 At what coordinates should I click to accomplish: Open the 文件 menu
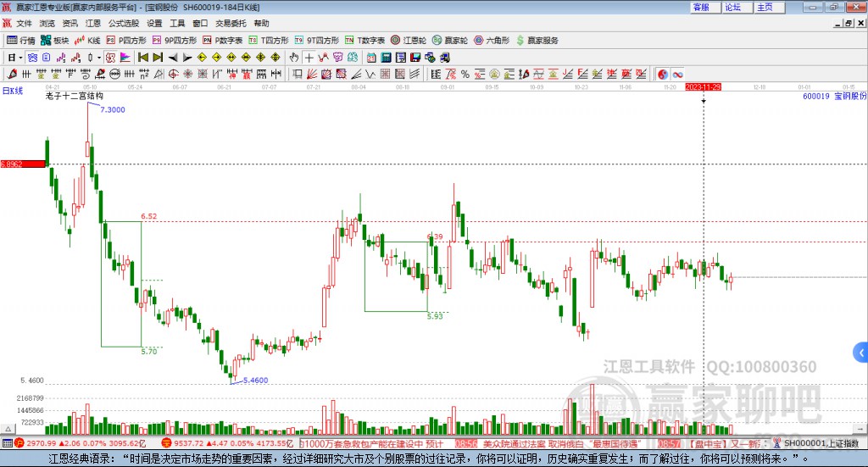[25, 23]
